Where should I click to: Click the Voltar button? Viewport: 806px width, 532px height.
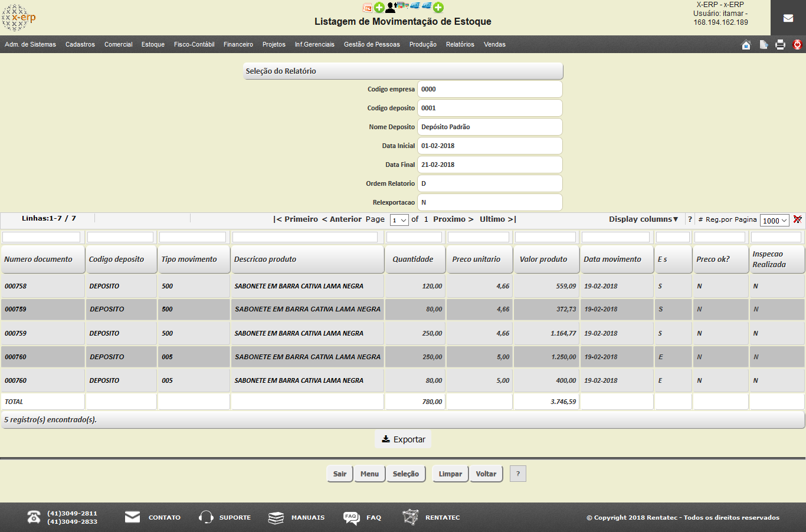click(x=486, y=474)
